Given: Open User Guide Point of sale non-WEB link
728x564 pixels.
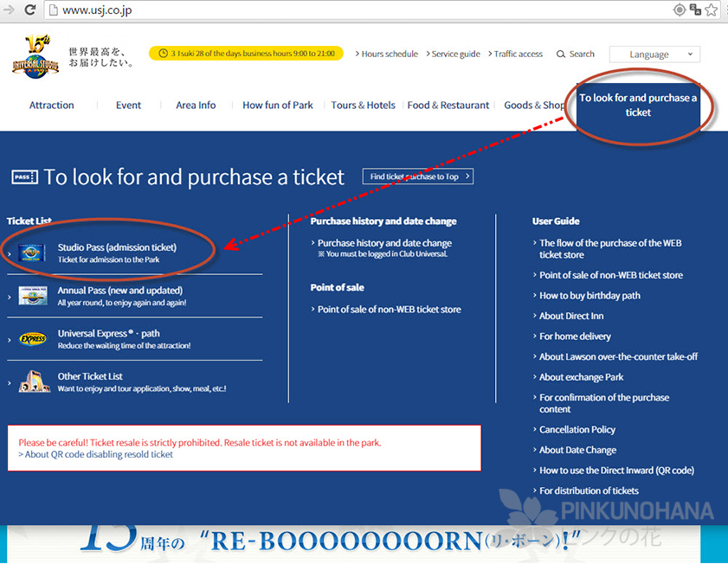Looking at the screenshot, I should 611,275.
